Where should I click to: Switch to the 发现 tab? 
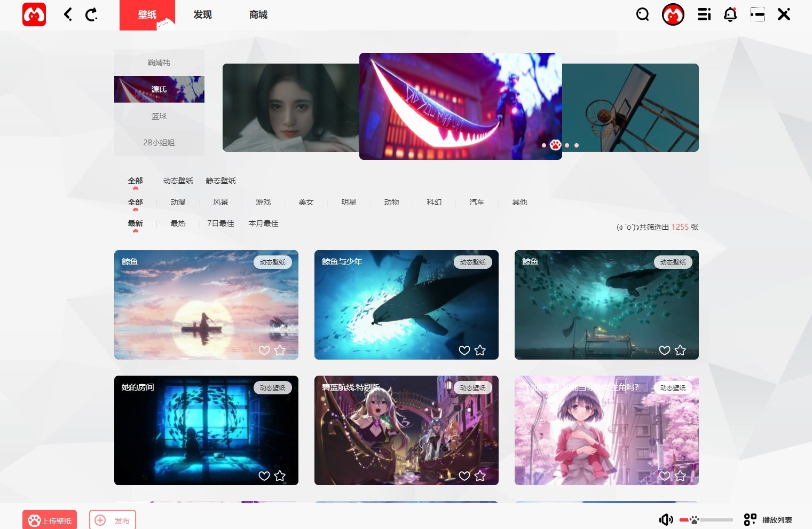202,15
